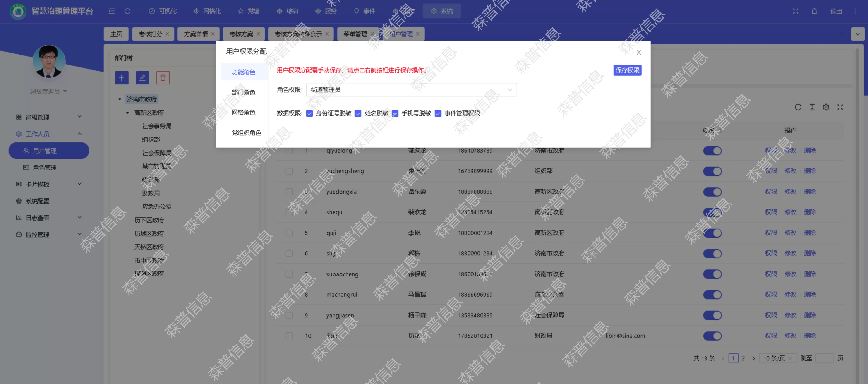
Task: Close the 方案详情 tab with its X
Action: [213, 34]
